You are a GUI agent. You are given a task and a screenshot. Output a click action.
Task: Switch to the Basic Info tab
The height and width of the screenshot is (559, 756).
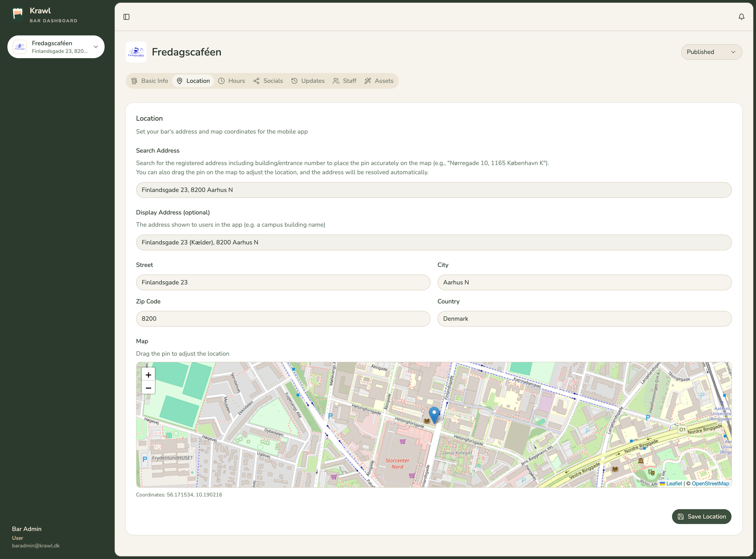click(x=150, y=81)
